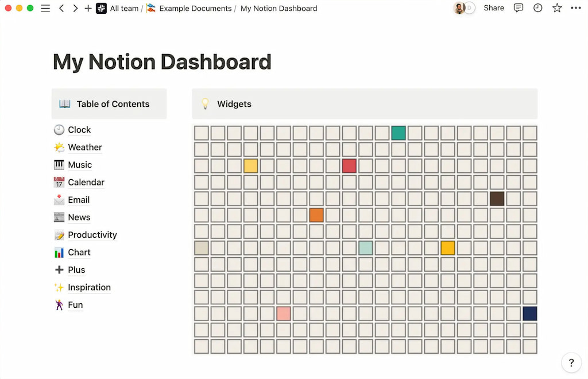The image size is (588, 379).
Task: Select the teal square in the widgets grid
Action: tap(399, 132)
